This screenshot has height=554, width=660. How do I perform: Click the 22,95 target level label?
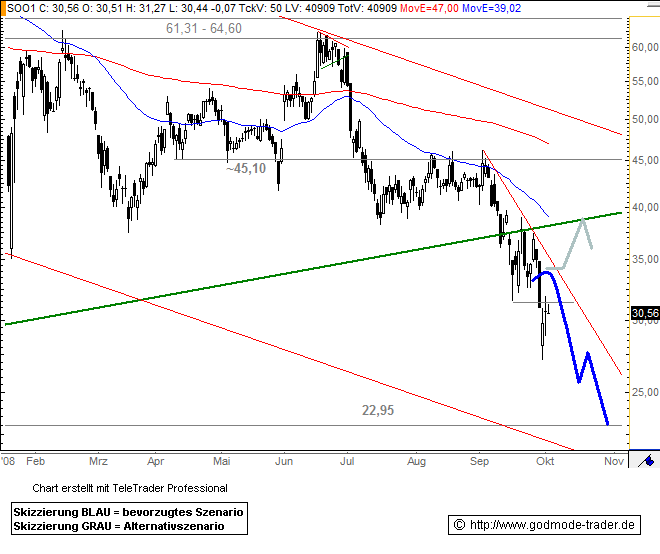tap(378, 410)
